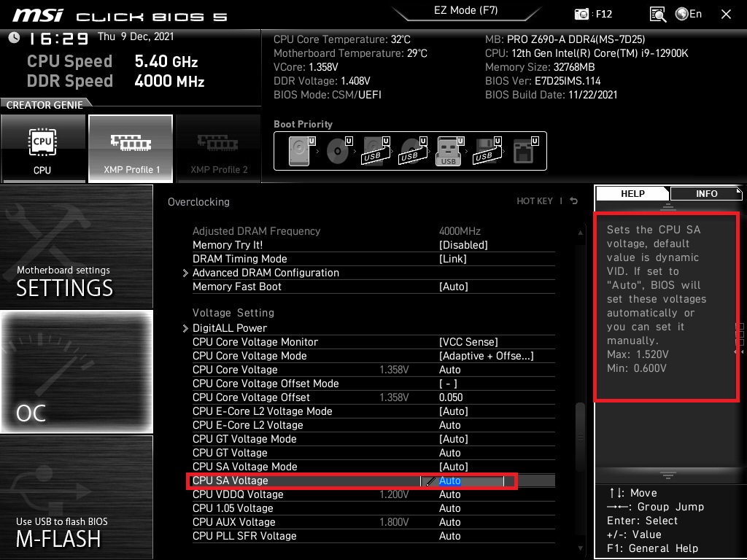The width and height of the screenshot is (747, 560).
Task: Change CPU Core Voltage Monitor setting
Action: coord(468,342)
